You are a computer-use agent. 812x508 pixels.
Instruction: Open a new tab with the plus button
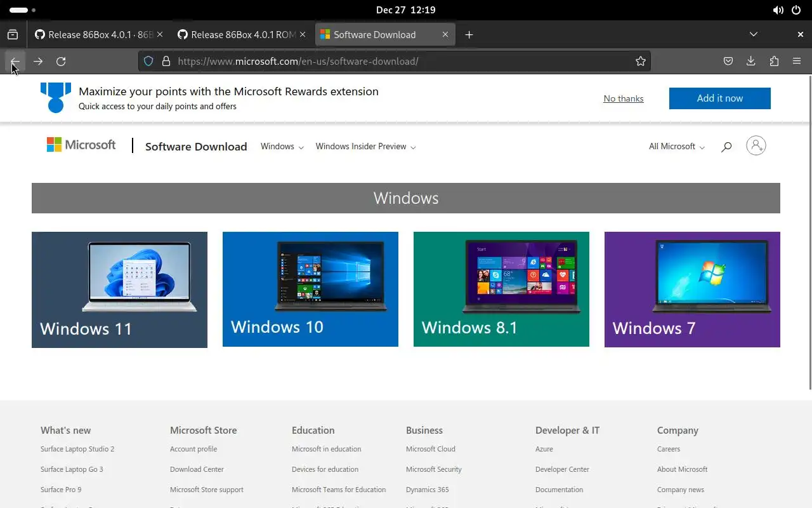pos(469,35)
